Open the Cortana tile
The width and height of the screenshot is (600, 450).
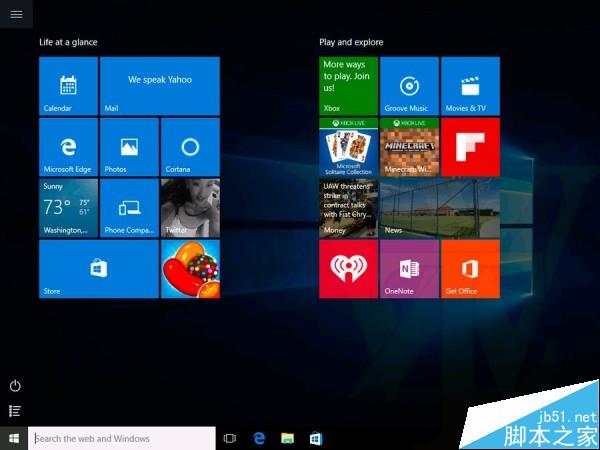click(190, 147)
